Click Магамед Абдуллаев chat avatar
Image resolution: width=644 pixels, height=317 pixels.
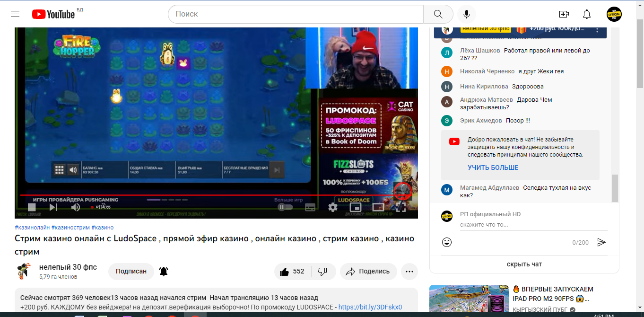[447, 190]
